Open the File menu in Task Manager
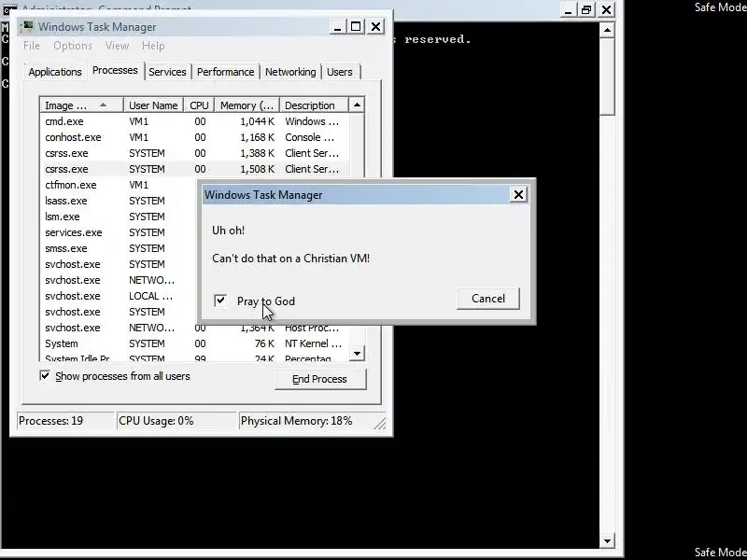Viewport: 747px width, 560px height. (x=32, y=46)
